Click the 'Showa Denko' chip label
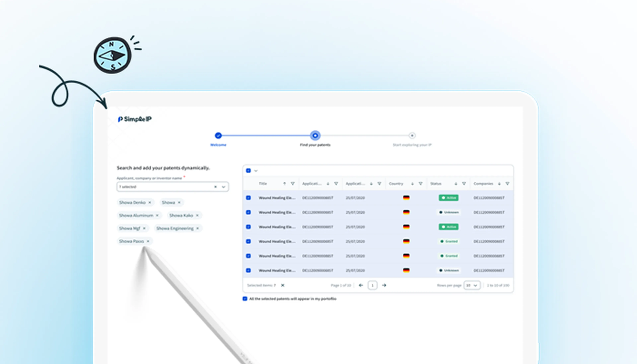This screenshot has width=637, height=364. (x=132, y=203)
